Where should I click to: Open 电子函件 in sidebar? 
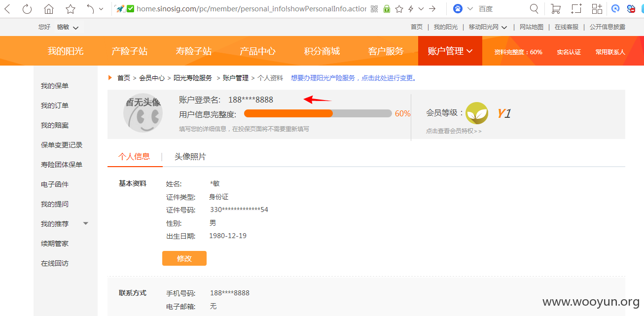point(55,184)
